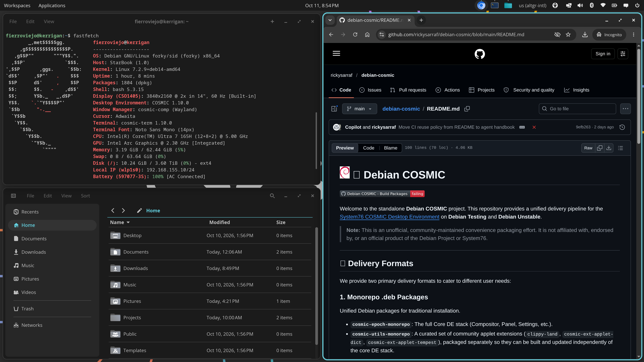The image size is (644, 362).
Task: Open the Issues tab
Action: coord(370,90)
